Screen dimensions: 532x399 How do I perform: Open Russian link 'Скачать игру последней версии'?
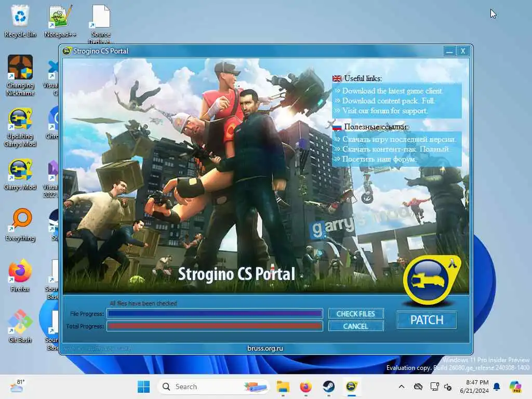coord(399,139)
